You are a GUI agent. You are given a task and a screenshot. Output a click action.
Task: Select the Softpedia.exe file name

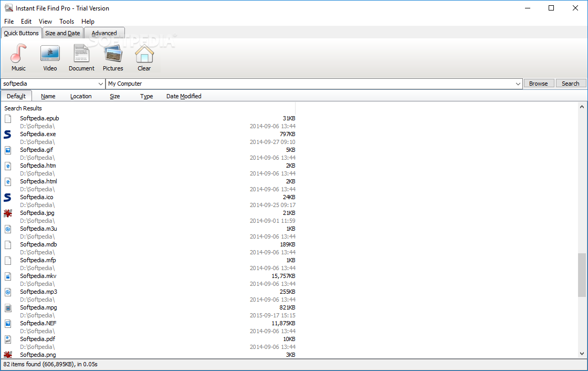pyautogui.click(x=38, y=134)
